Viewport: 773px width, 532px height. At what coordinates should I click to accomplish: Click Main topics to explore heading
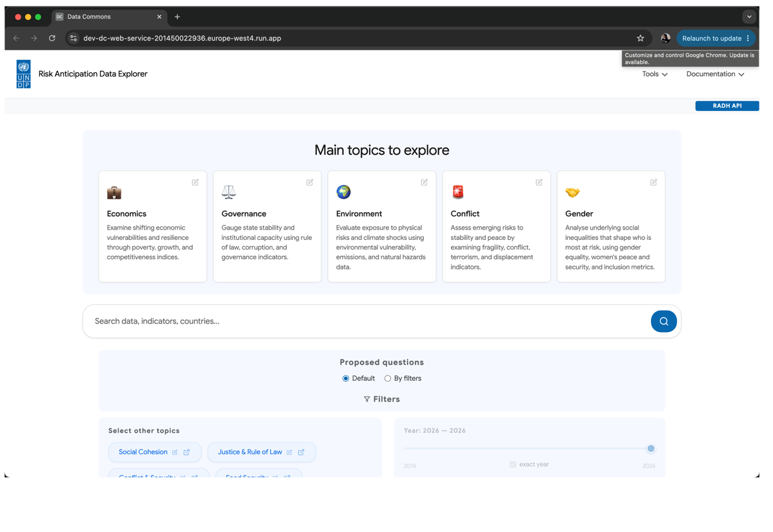[x=381, y=150]
